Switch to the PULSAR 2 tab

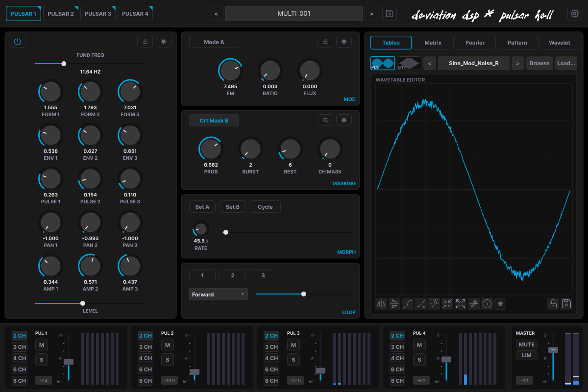click(x=61, y=14)
